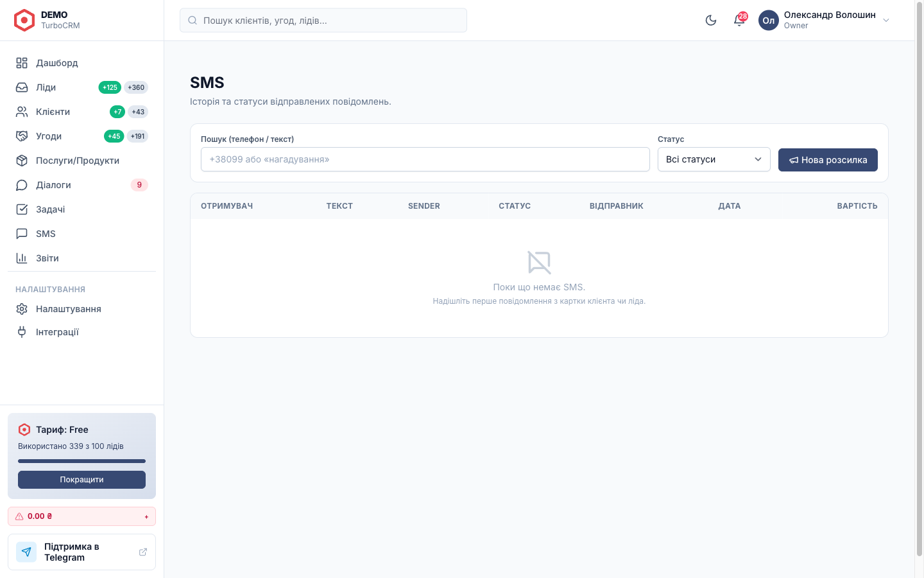Click the 9 badge on Діалоги
The height and width of the screenshot is (578, 924).
coord(139,185)
